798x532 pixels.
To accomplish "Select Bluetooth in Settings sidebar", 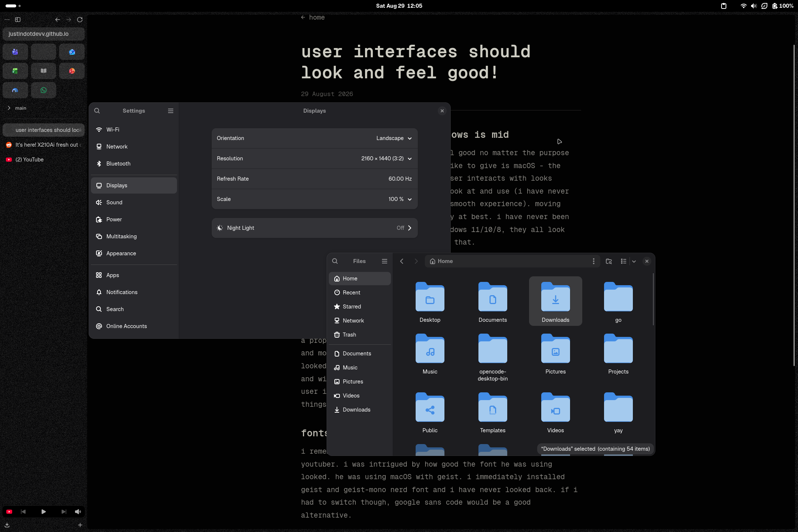I will [134, 164].
